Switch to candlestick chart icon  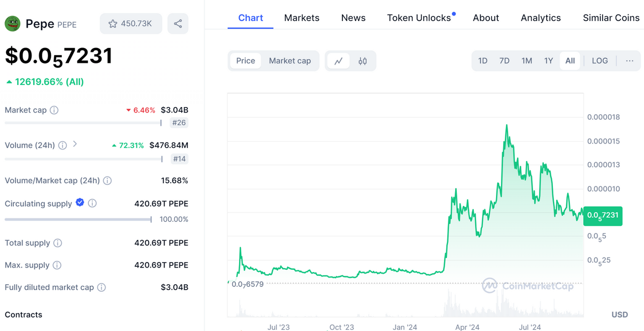(x=362, y=61)
